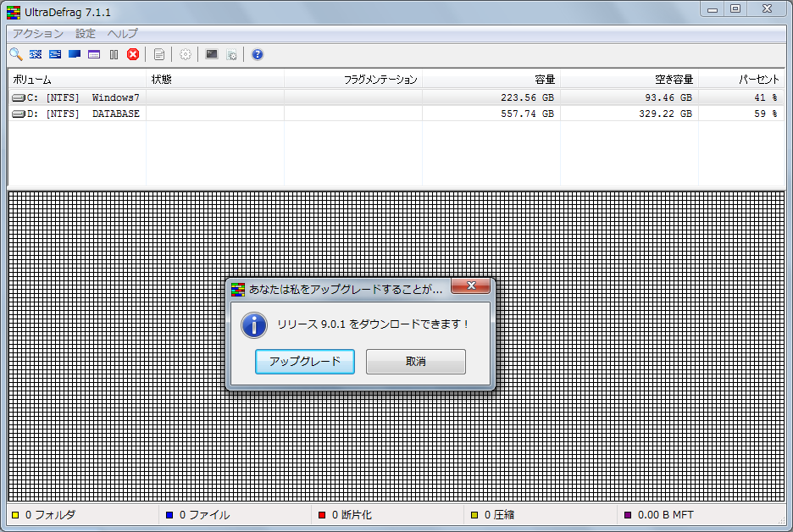Click the red Stop toolbar icon
793x532 pixels.
coord(133,54)
